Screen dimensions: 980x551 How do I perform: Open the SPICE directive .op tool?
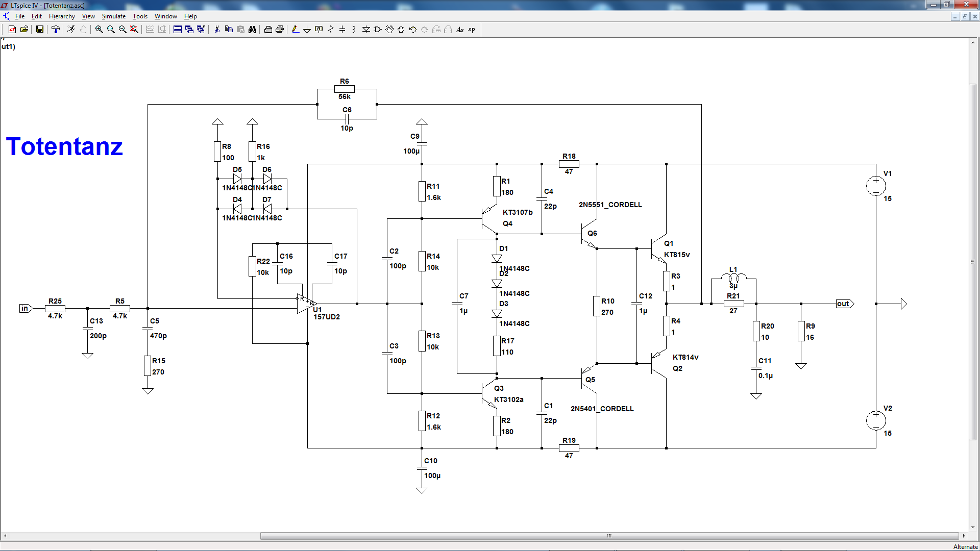[472, 30]
